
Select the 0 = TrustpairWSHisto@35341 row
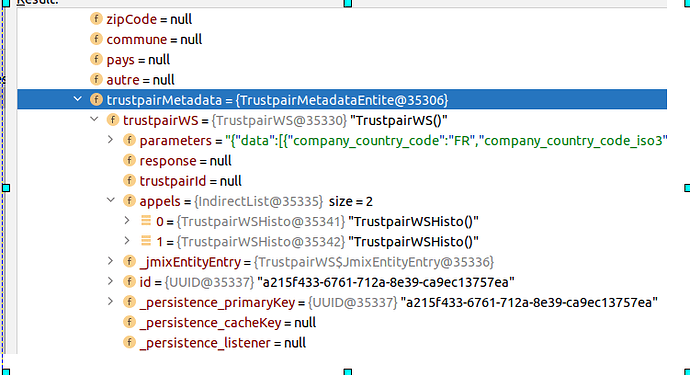(317, 222)
